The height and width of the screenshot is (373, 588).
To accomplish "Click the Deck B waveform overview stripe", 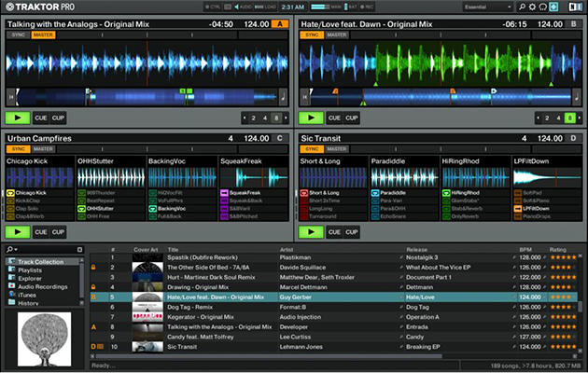I will coord(439,96).
